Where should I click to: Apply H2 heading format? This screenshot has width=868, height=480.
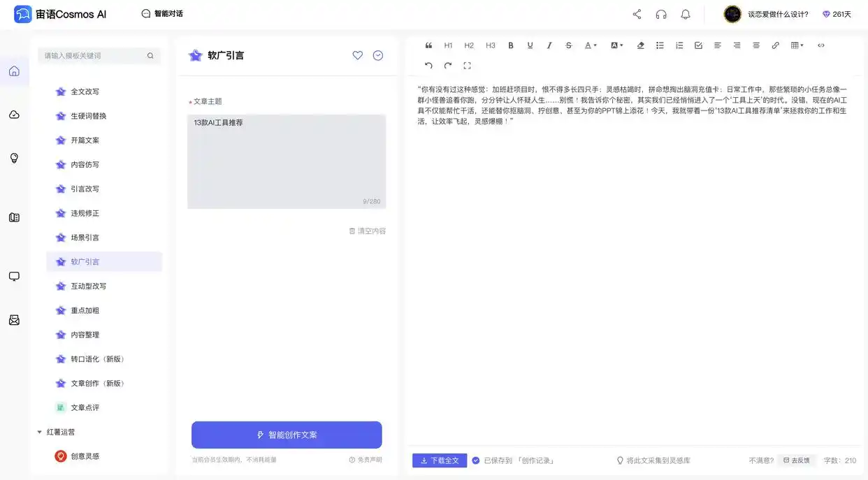point(469,45)
